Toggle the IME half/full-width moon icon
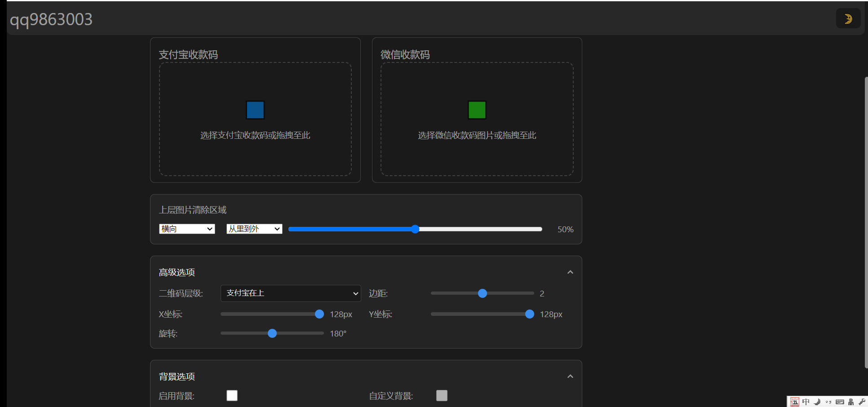Image resolution: width=868 pixels, height=407 pixels. [x=817, y=402]
